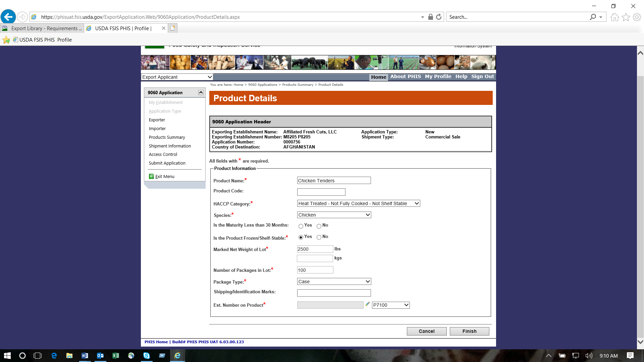Viewport: 644px width, 362px height.
Task: Select Yes for Maturity Less than 30 Months
Action: coord(301,226)
